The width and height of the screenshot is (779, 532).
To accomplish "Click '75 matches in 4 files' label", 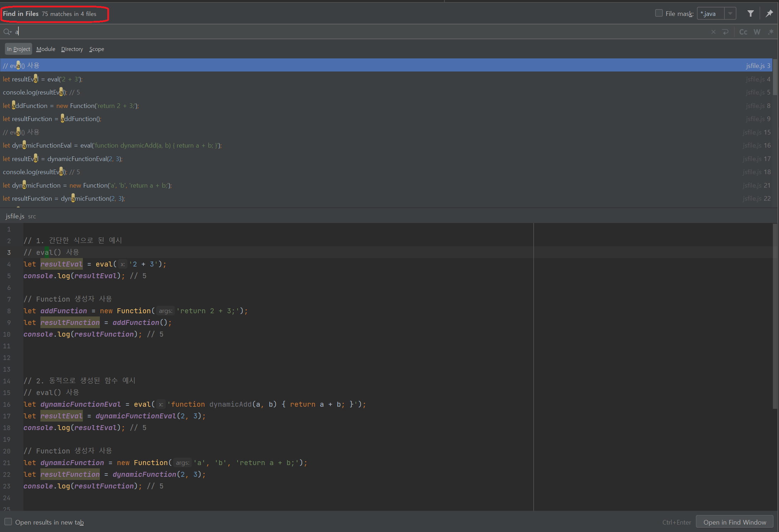I will (69, 14).
